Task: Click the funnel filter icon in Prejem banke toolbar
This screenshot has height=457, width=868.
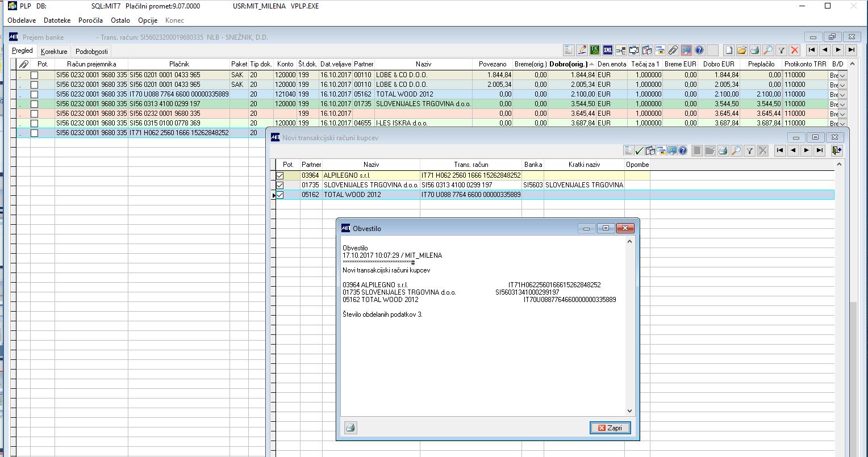Action: click(x=781, y=50)
